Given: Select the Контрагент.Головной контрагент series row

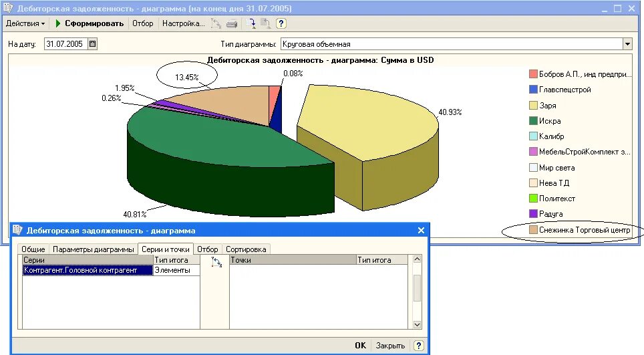Looking at the screenshot, I should pyautogui.click(x=87, y=270).
